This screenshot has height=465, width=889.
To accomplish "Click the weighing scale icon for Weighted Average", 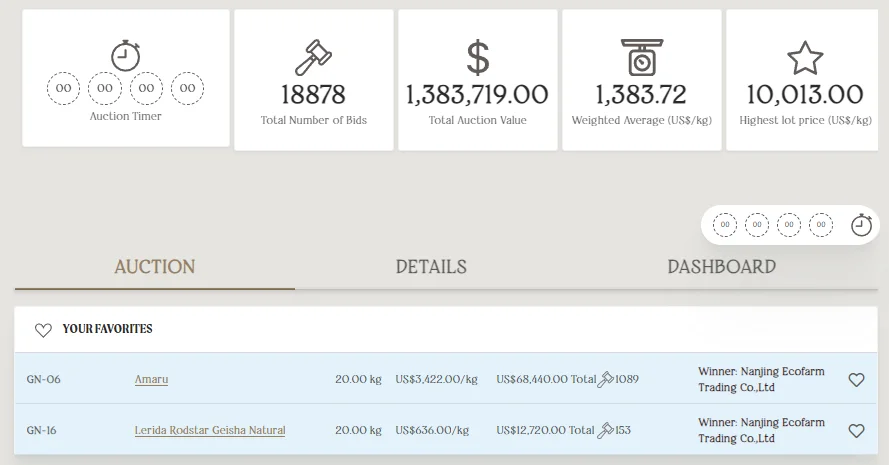I will click(642, 57).
